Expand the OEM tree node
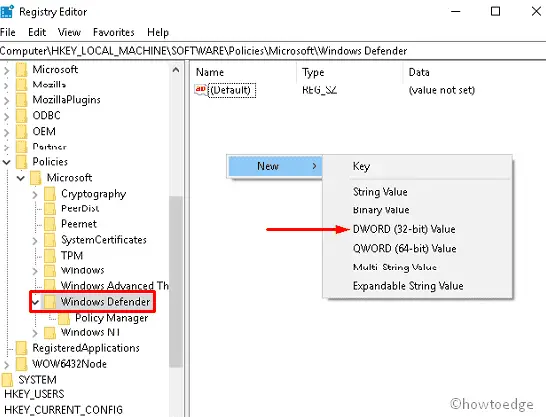Viewport: 546px width, 417px height. [x=7, y=132]
